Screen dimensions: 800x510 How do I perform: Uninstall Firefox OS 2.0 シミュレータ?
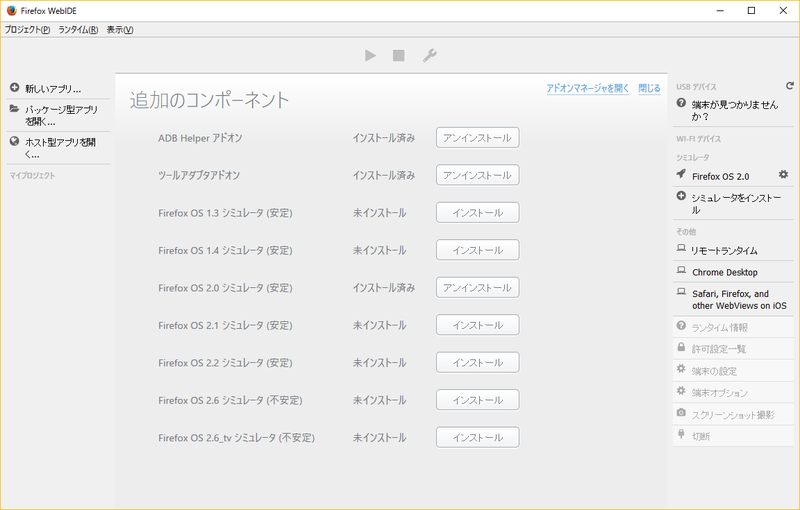[x=478, y=288]
